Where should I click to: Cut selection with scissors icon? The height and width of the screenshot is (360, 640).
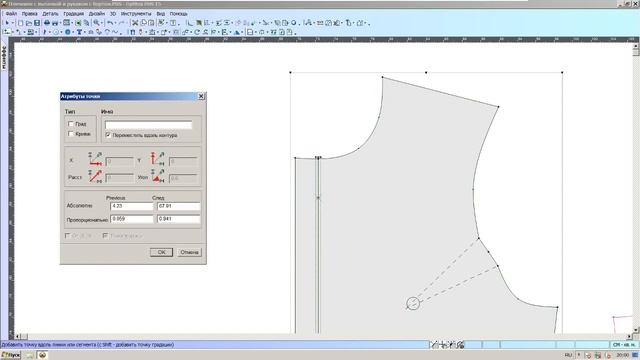coord(135,23)
